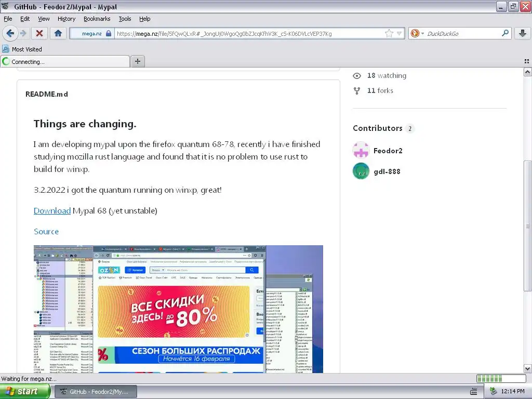Click the README.md file heading
The image size is (532, 399).
point(47,94)
